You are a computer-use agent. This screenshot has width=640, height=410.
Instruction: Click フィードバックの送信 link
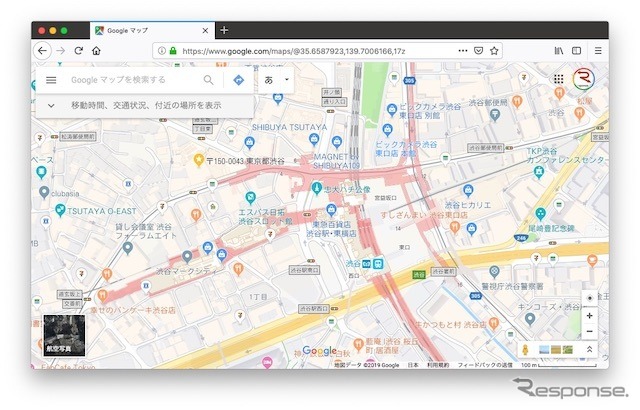[484, 365]
